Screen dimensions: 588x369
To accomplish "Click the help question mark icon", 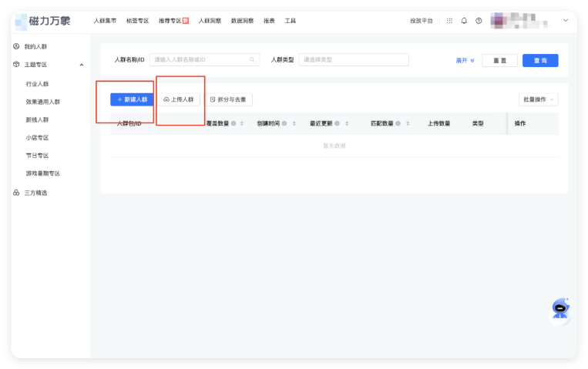I will tap(479, 21).
